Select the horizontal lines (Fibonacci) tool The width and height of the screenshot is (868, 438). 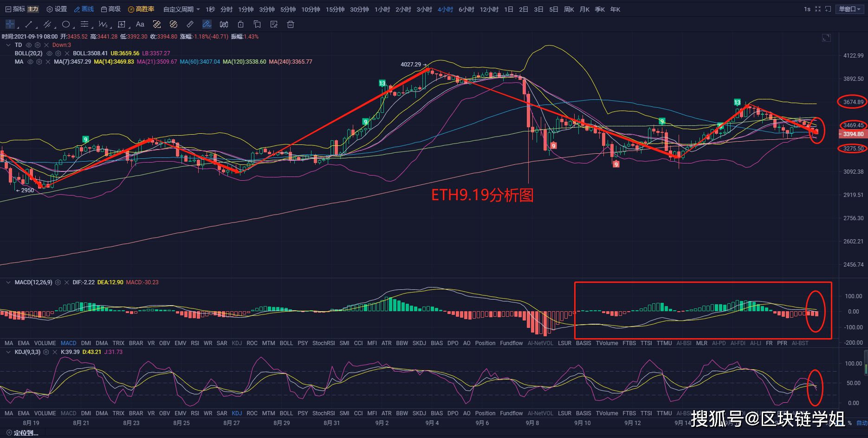84,24
